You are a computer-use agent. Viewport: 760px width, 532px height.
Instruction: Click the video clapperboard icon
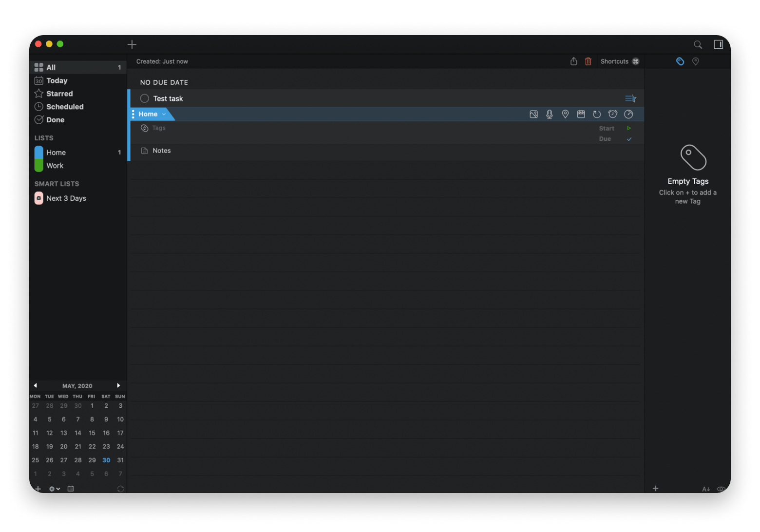pyautogui.click(x=581, y=114)
